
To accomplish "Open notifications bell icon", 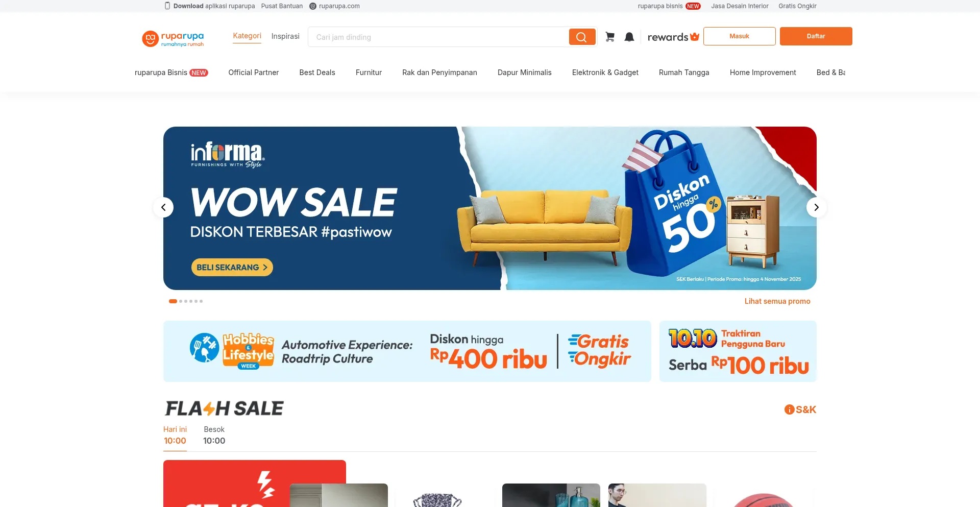I will [x=629, y=37].
